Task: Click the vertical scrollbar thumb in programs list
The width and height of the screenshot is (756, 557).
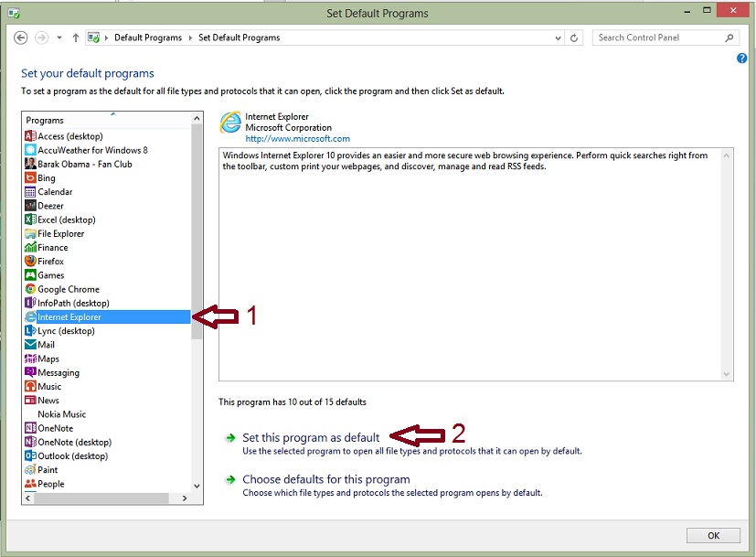Action: point(197,231)
